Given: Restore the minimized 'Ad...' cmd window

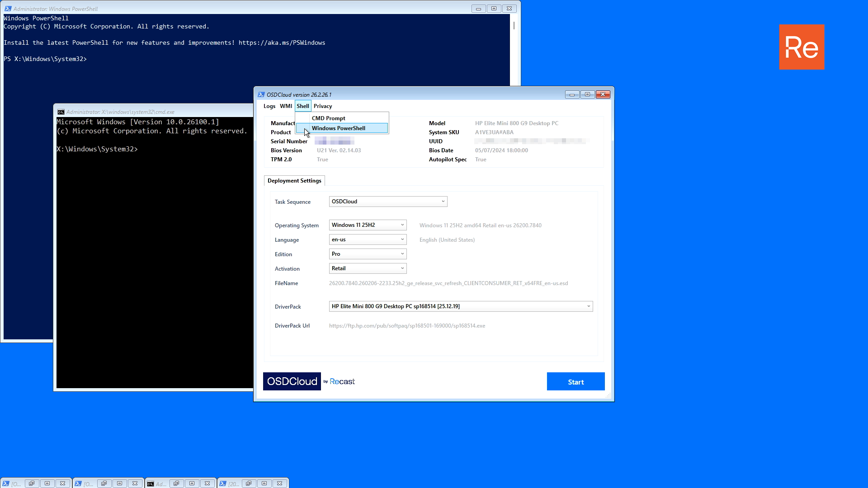Looking at the screenshot, I should coord(176,483).
